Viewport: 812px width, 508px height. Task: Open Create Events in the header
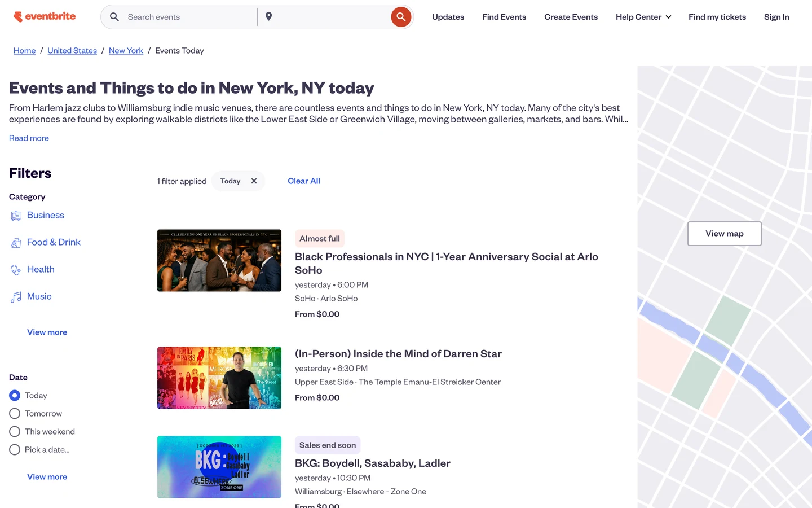tap(571, 17)
